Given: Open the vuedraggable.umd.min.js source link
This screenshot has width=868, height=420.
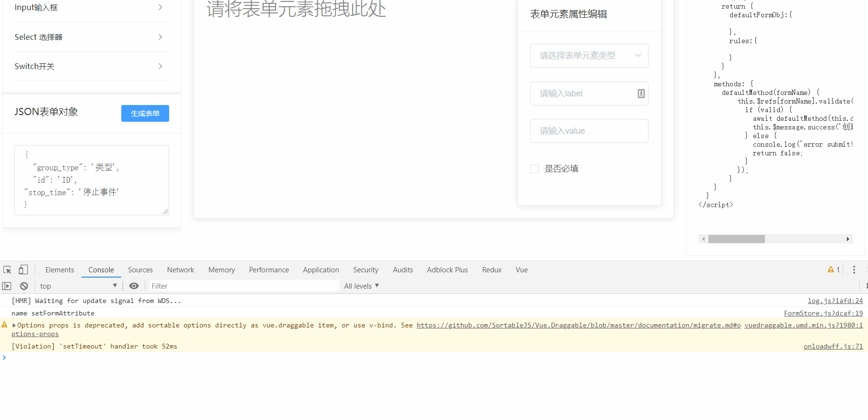Looking at the screenshot, I should click(x=804, y=326).
